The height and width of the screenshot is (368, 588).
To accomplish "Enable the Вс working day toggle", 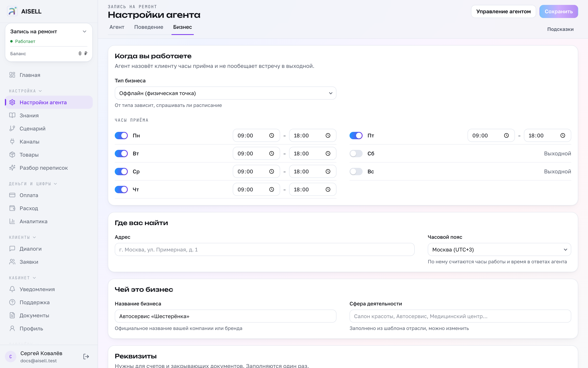I will pyautogui.click(x=356, y=172).
